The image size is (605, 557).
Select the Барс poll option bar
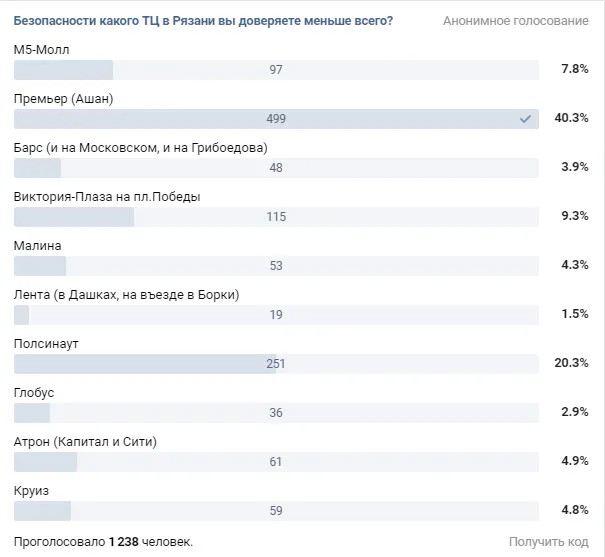point(276,168)
